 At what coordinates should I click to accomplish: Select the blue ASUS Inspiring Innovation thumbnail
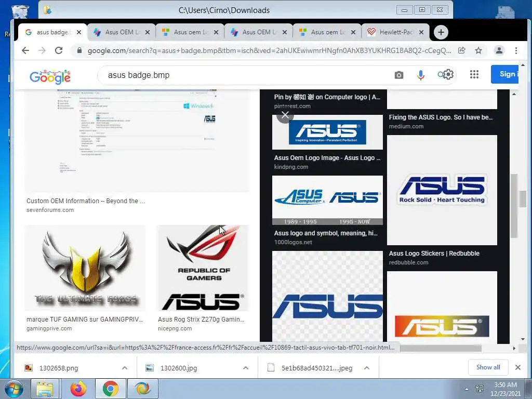coord(327,132)
